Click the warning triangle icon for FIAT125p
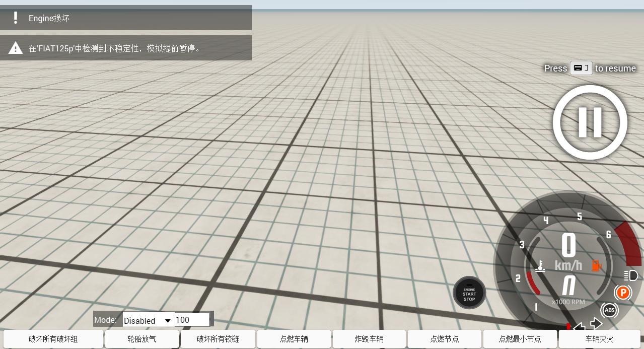 (x=16, y=48)
